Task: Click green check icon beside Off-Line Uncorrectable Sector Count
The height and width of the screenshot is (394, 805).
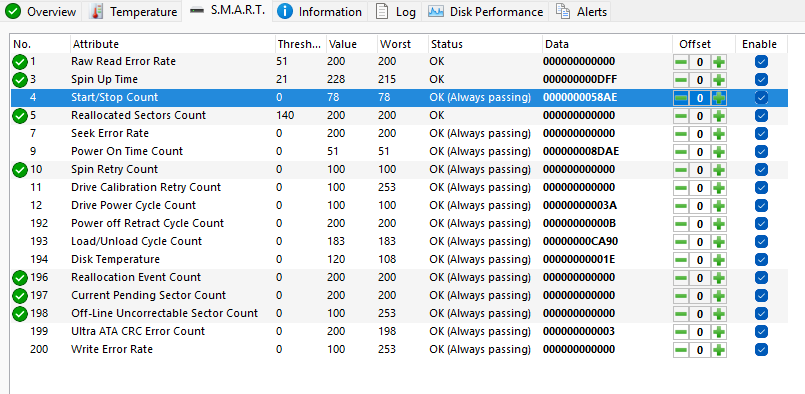Action: tap(20, 314)
